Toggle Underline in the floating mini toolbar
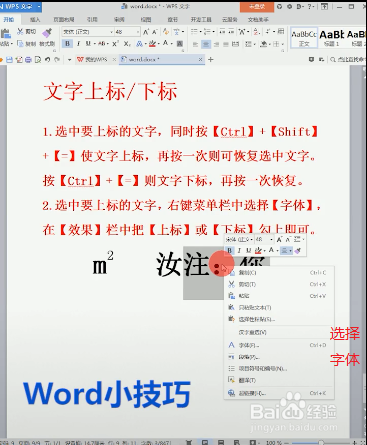 pyautogui.click(x=248, y=250)
